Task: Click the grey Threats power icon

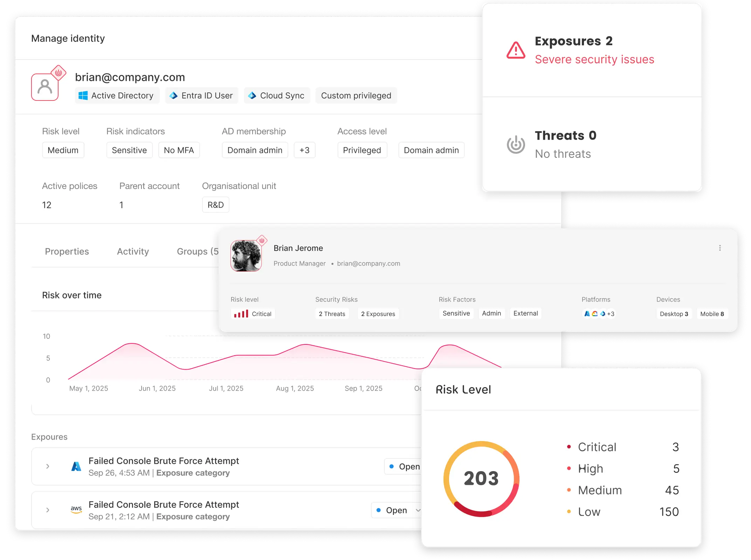Action: coord(516,145)
